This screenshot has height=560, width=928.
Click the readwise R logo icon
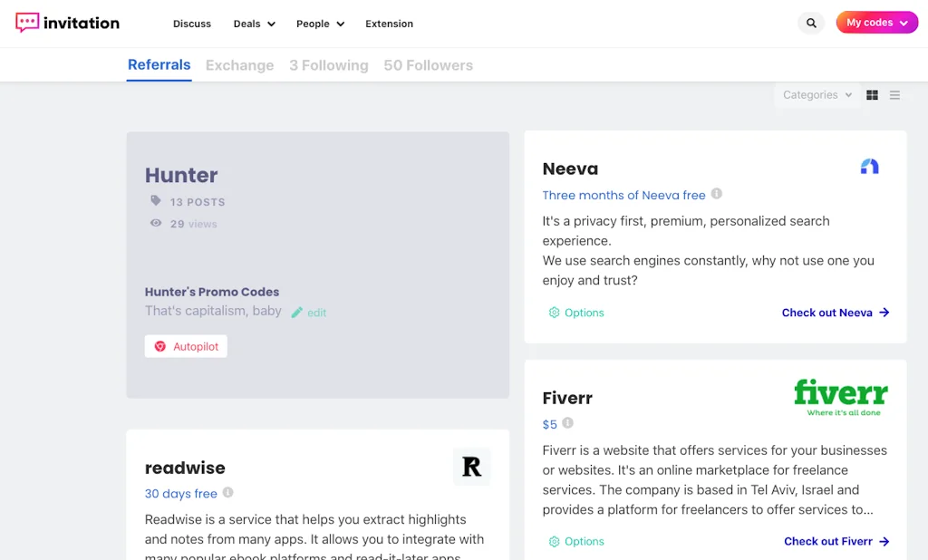471,467
